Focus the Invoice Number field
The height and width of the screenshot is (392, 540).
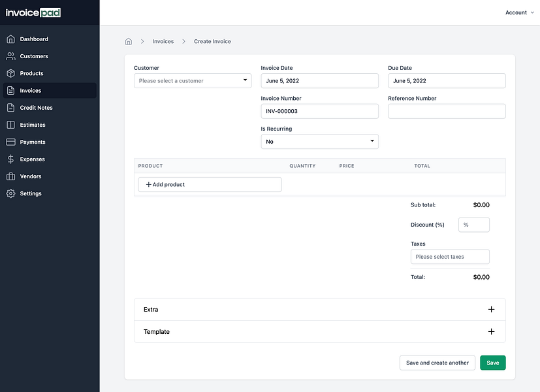point(319,111)
